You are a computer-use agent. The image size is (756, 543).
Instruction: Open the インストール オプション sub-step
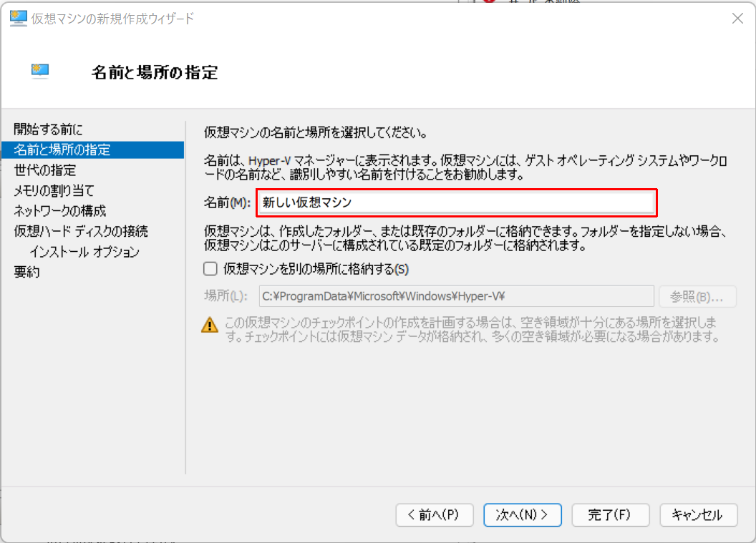(x=72, y=251)
